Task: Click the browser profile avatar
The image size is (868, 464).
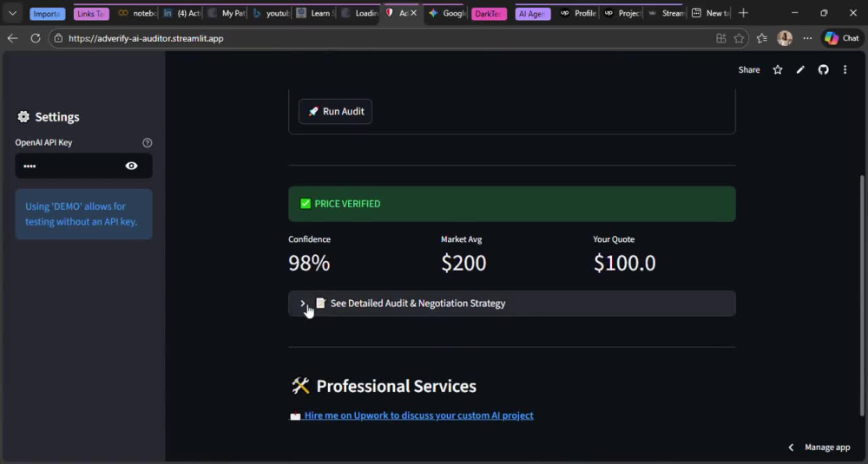Action: [x=785, y=38]
